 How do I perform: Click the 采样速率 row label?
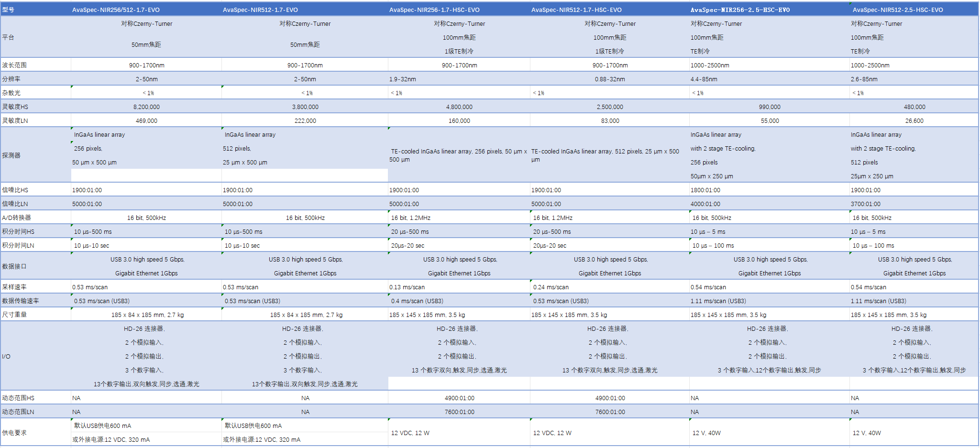(36, 287)
